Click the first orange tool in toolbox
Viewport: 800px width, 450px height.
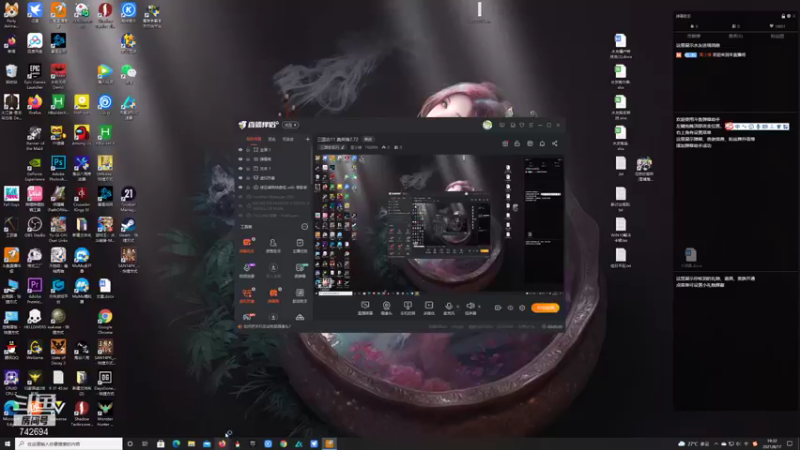click(247, 245)
